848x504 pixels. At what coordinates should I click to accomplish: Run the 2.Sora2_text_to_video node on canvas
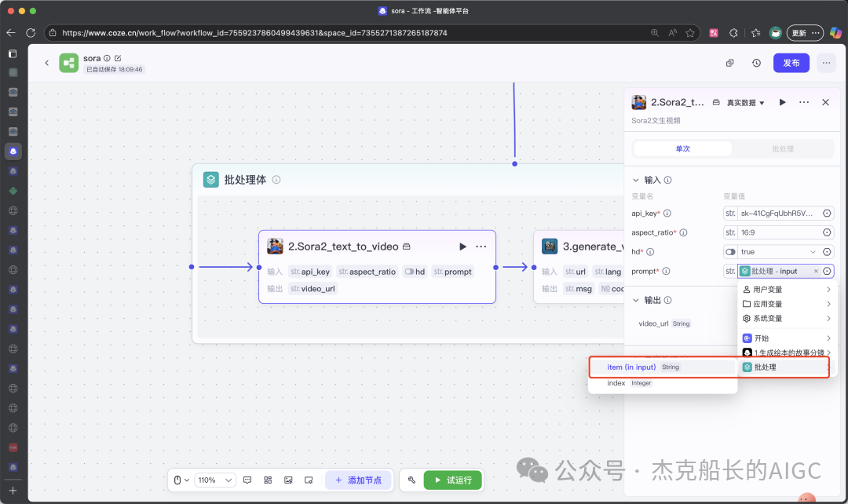point(462,247)
